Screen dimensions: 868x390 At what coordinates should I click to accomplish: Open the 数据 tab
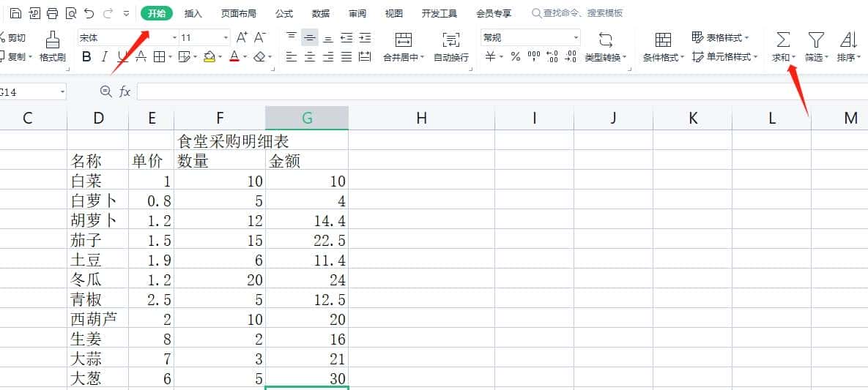click(x=321, y=13)
